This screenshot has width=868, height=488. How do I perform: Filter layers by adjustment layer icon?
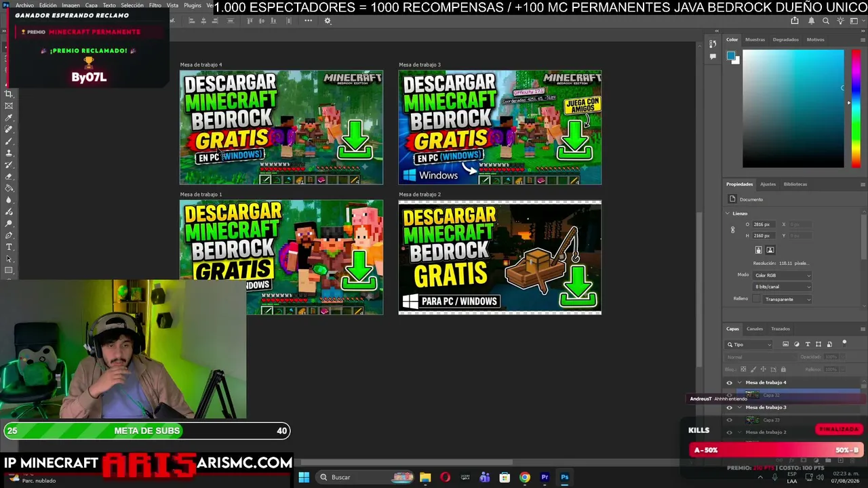[x=797, y=344]
